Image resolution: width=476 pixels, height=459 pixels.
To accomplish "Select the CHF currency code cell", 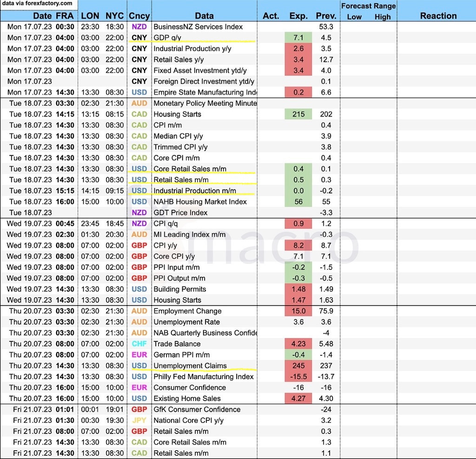I will click(139, 344).
